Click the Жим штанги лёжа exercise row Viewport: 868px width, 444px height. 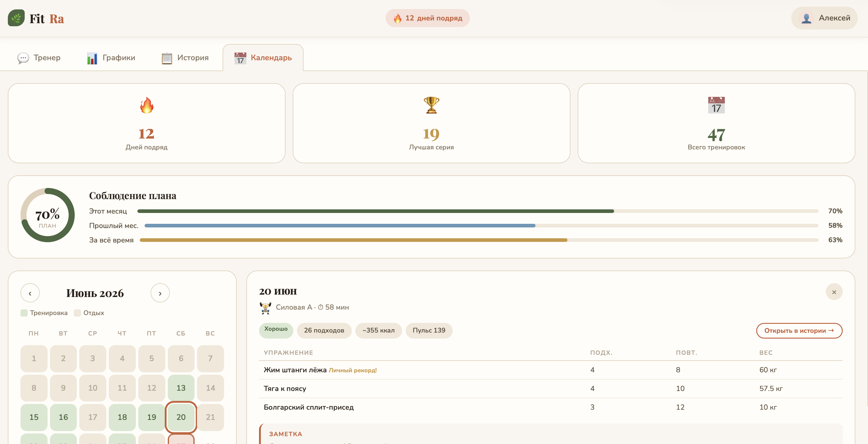[x=551, y=370]
